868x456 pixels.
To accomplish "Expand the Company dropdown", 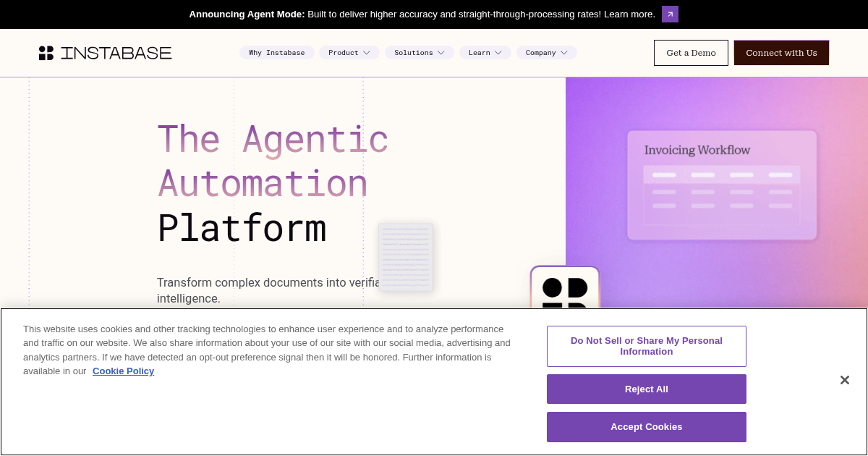I will [547, 53].
